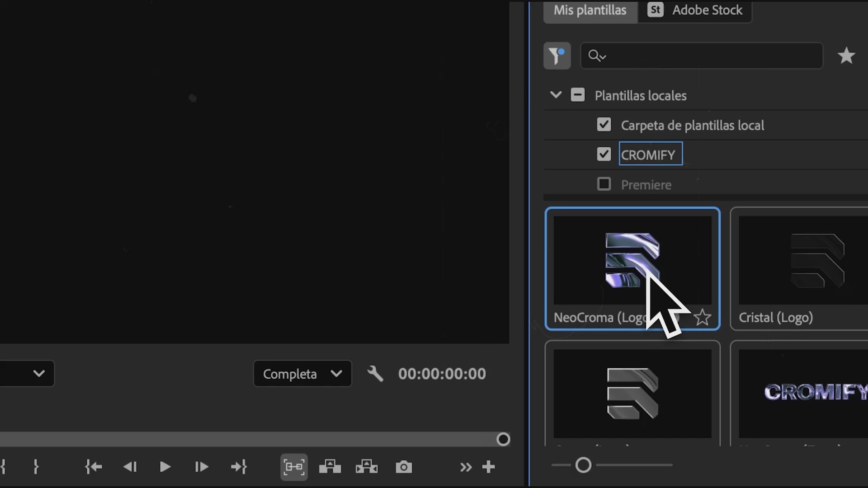Open the Completa resolution dropdown
Image resolution: width=868 pixels, height=488 pixels.
point(302,374)
